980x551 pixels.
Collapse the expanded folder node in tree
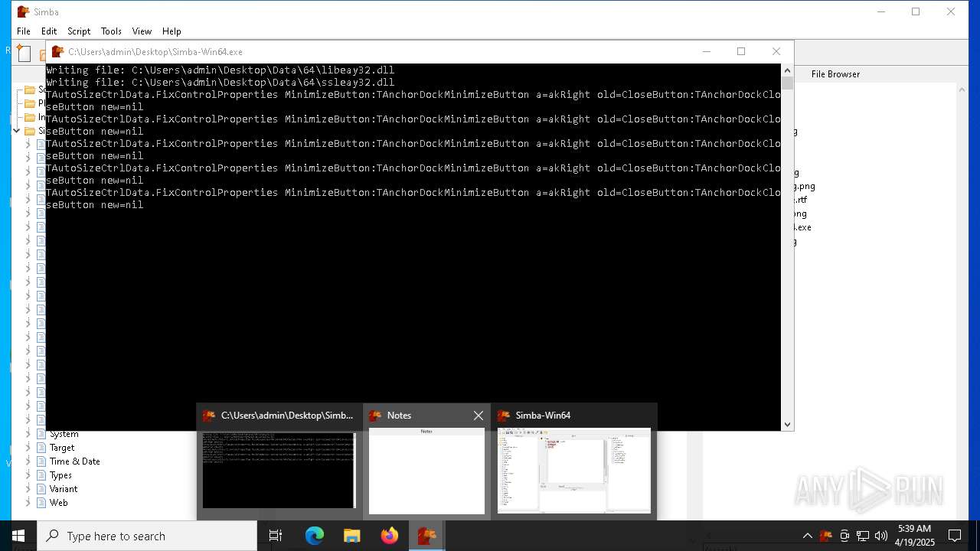17,131
